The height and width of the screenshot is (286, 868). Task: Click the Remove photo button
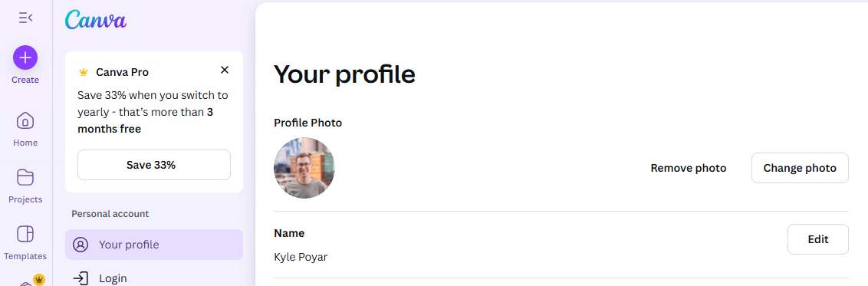coord(688,168)
